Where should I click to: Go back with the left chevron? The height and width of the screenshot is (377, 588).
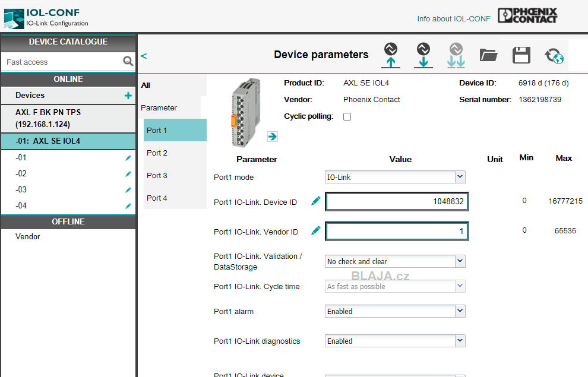[x=144, y=56]
